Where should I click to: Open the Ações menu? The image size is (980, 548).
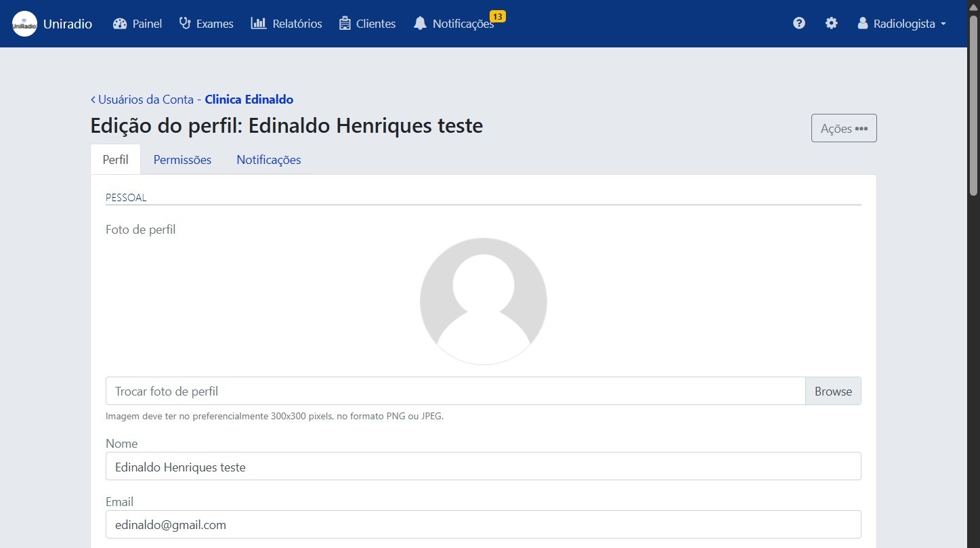(843, 127)
